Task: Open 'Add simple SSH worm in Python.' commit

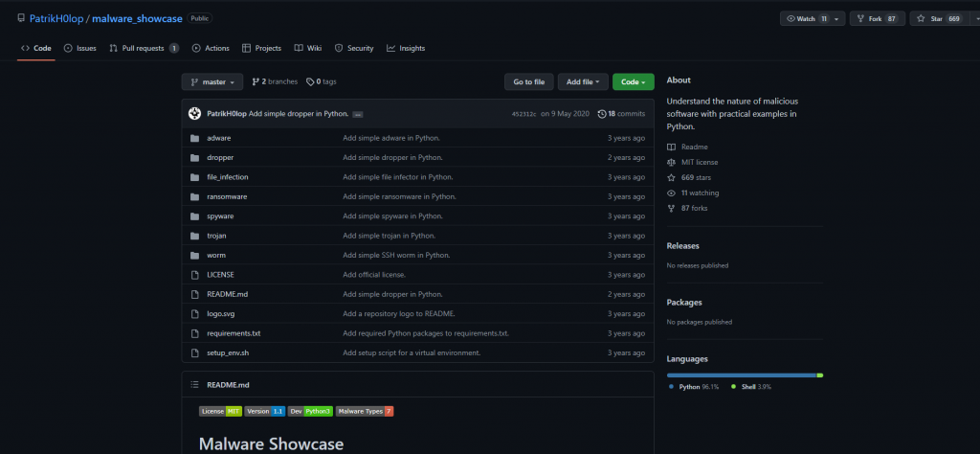Action: click(x=396, y=255)
